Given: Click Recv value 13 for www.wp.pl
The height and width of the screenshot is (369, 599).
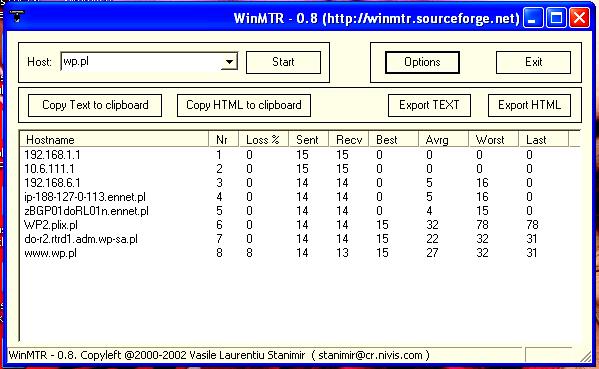Looking at the screenshot, I should [342, 253].
